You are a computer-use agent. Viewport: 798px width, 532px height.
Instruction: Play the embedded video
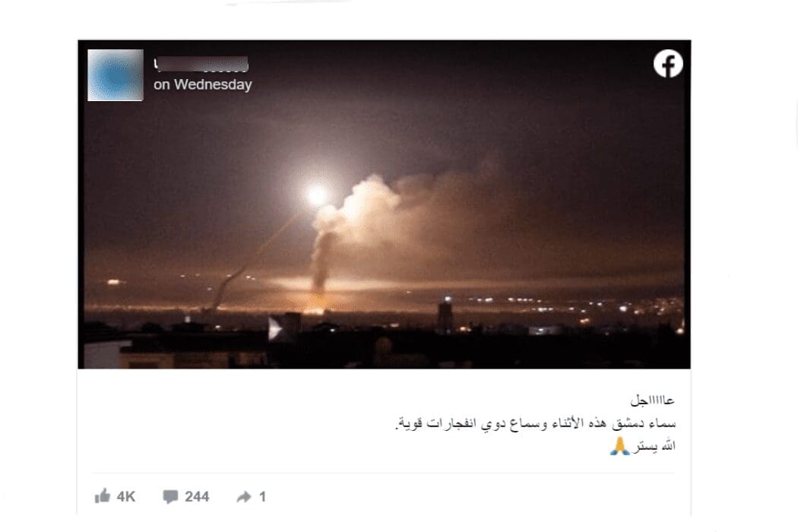[275, 328]
